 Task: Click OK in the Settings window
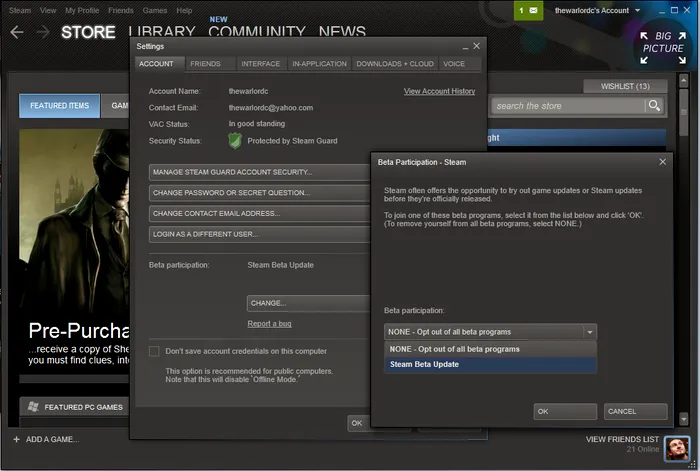click(358, 423)
